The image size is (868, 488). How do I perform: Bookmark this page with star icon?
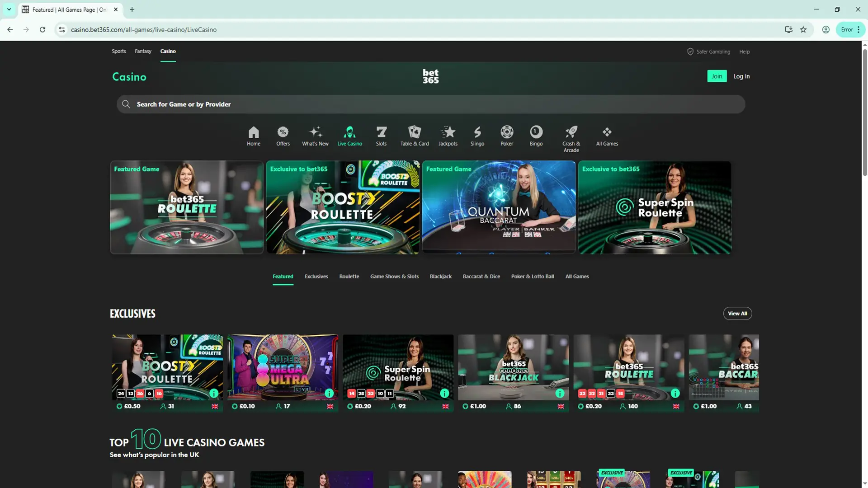pos(803,29)
